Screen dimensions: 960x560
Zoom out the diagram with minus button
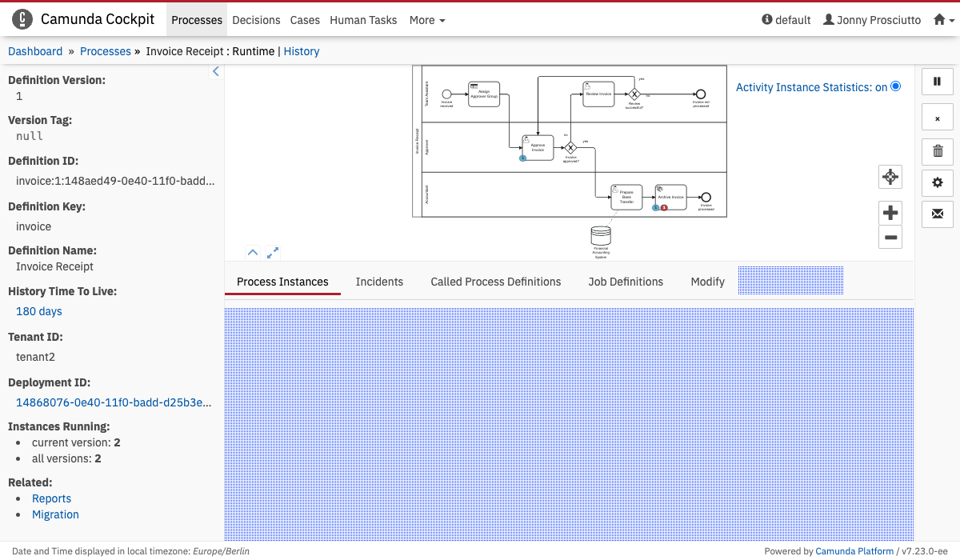(x=890, y=237)
